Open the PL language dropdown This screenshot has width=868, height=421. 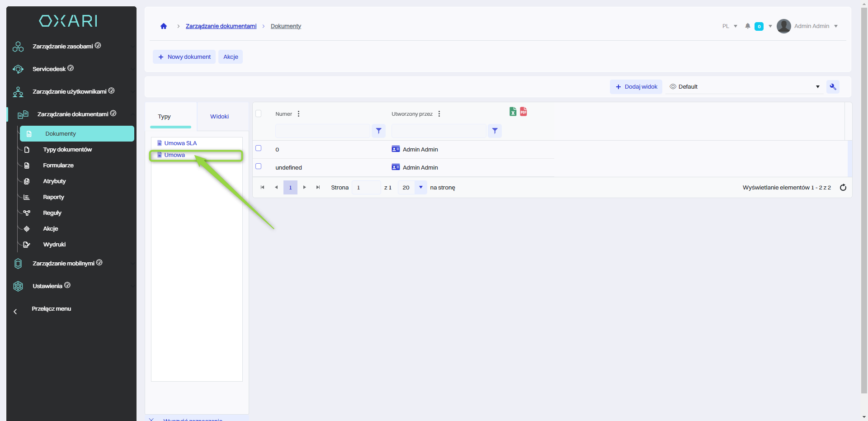coord(730,26)
